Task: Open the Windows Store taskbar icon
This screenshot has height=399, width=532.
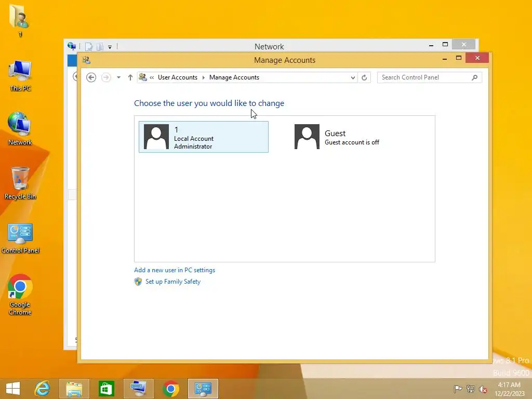Action: [x=106, y=389]
